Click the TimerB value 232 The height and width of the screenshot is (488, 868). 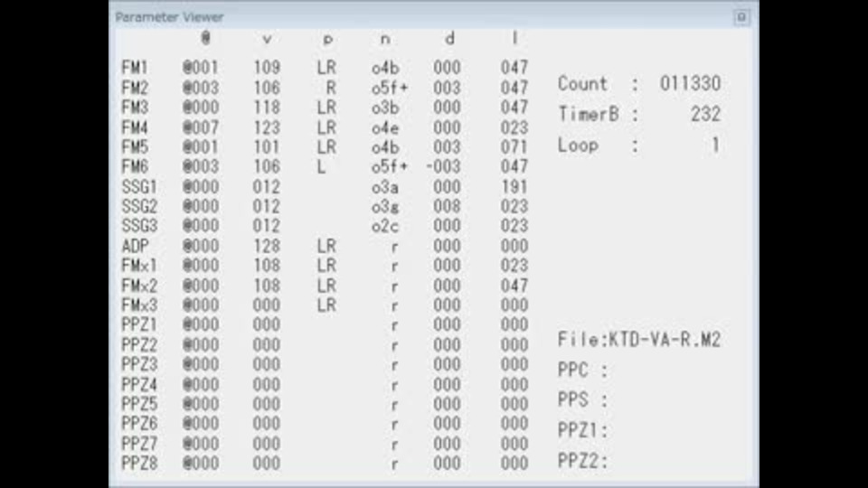point(706,115)
